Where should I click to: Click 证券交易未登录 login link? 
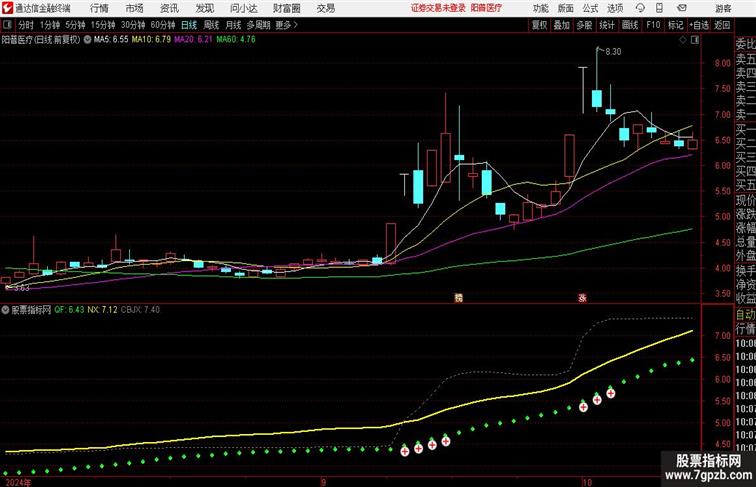point(438,8)
